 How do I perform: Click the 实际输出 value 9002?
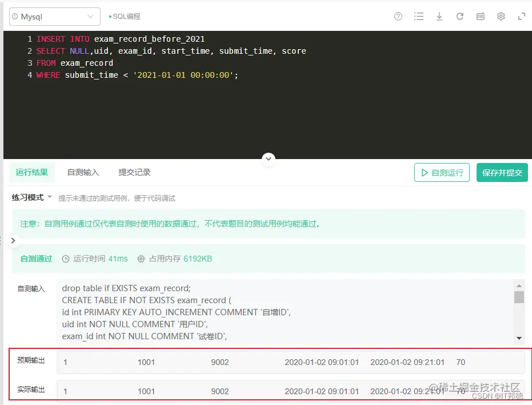pyautogui.click(x=220, y=391)
